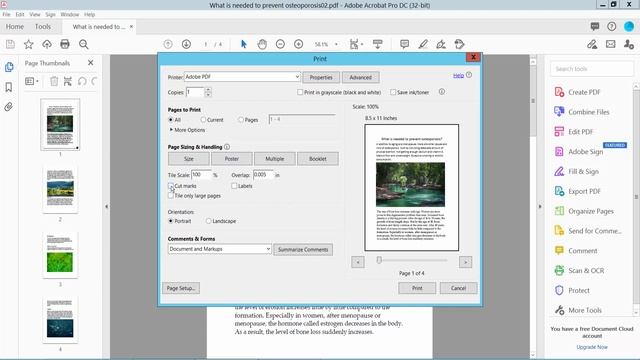Zoom out with the minus icon

coord(280,44)
